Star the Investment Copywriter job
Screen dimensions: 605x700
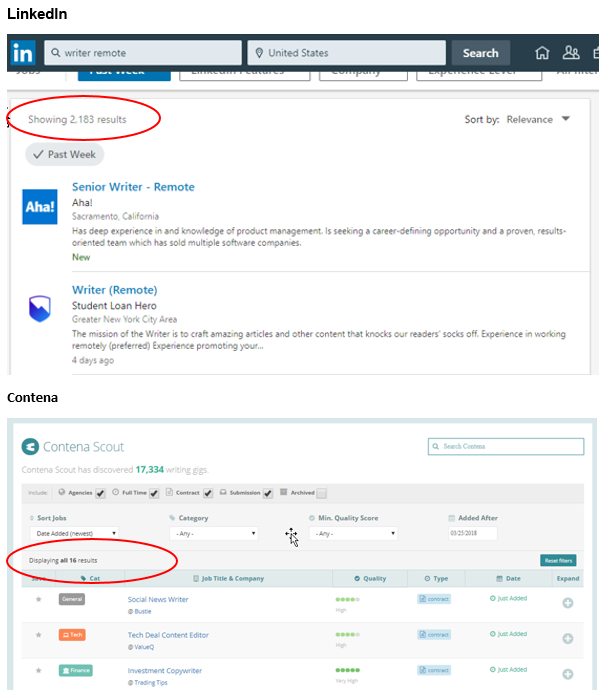pos(39,670)
